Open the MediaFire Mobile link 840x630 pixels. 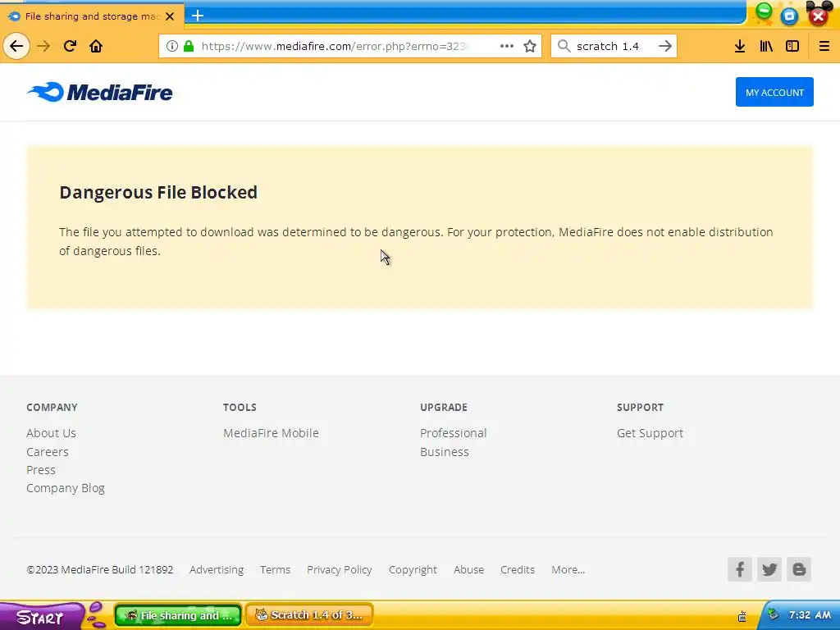(271, 433)
